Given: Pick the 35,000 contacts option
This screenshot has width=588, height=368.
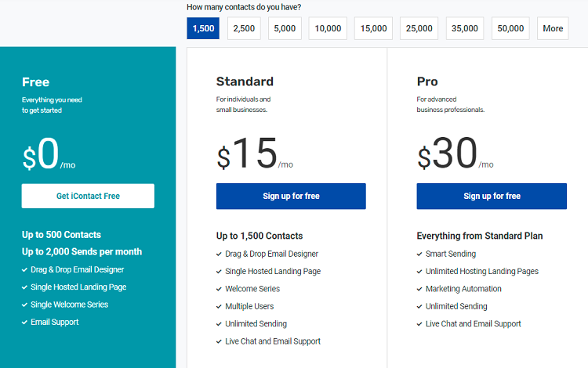Looking at the screenshot, I should [x=465, y=28].
